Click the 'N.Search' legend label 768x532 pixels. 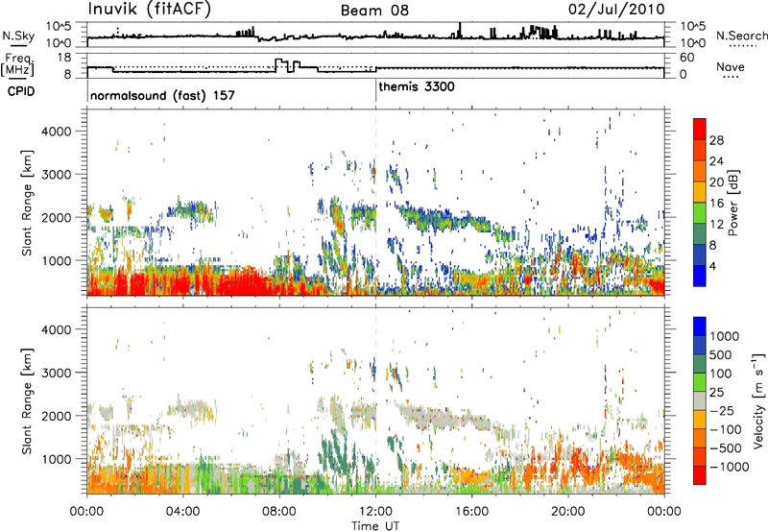tap(741, 36)
